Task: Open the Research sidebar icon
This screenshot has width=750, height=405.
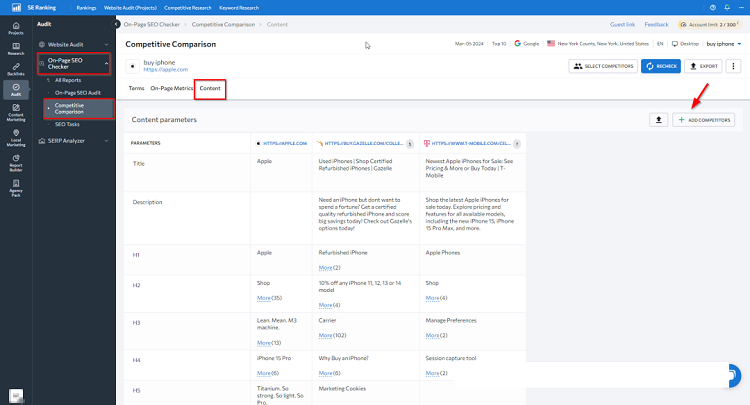Action: tap(16, 49)
